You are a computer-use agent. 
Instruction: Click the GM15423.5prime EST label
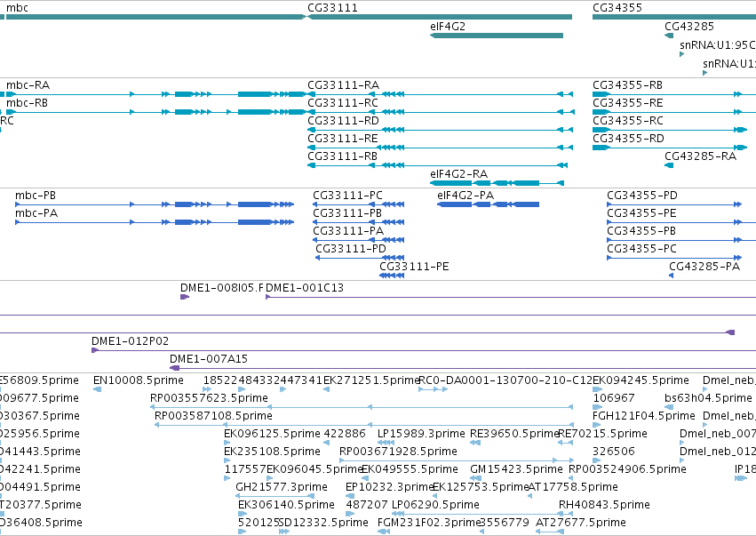click(x=516, y=469)
